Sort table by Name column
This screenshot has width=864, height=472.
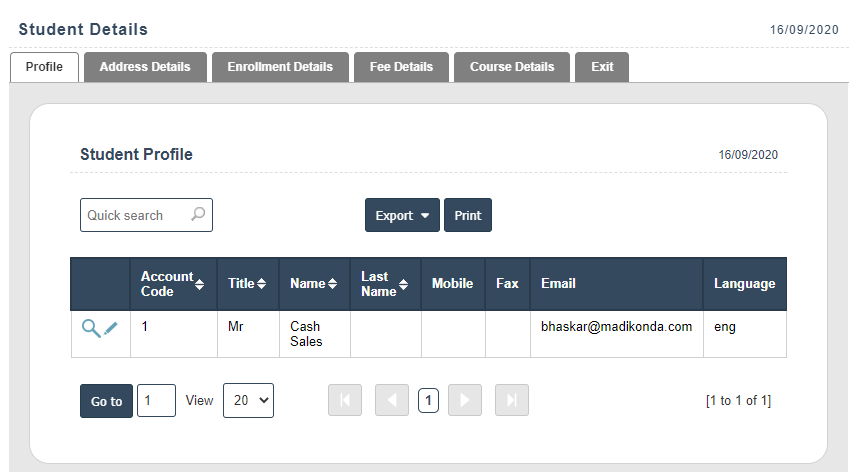(x=333, y=284)
